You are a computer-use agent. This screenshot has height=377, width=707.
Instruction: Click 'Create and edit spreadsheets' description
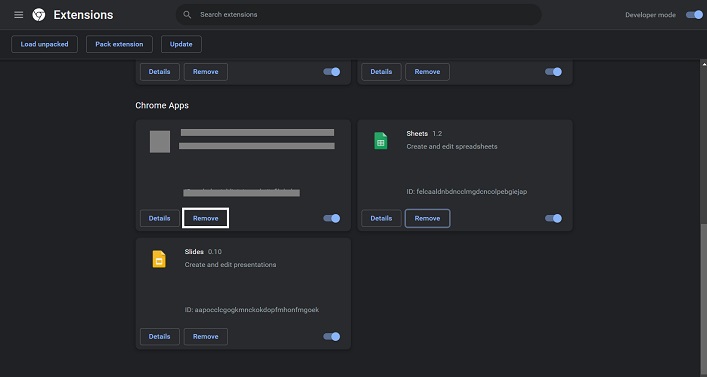click(x=452, y=147)
